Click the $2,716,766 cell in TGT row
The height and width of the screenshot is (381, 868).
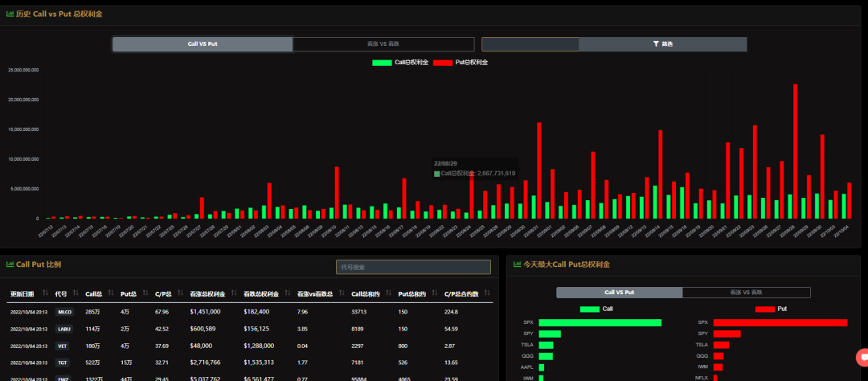206,363
